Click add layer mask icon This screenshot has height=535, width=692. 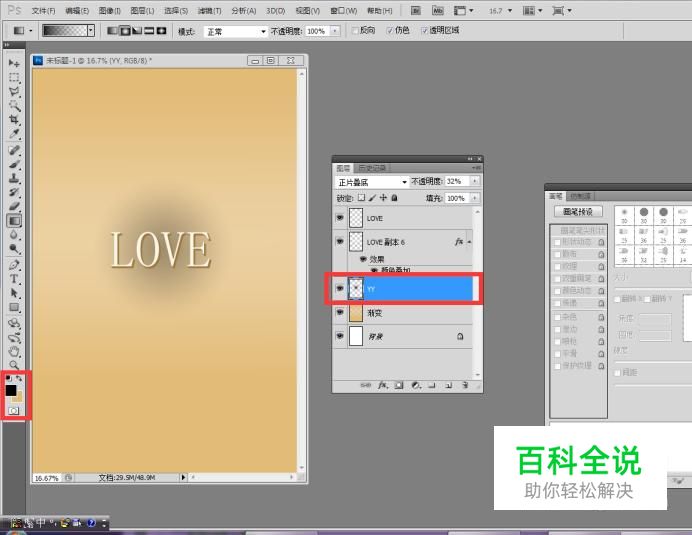pyautogui.click(x=399, y=385)
